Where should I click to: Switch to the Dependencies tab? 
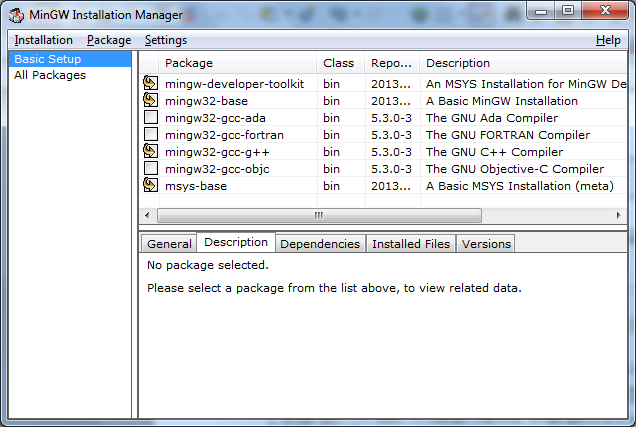[x=320, y=244]
